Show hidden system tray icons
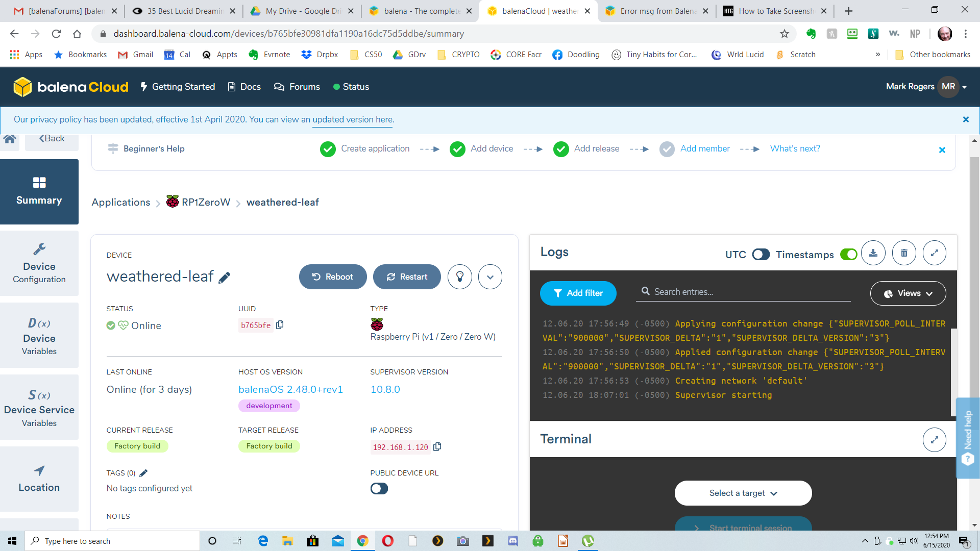This screenshot has width=980, height=551. [865, 541]
